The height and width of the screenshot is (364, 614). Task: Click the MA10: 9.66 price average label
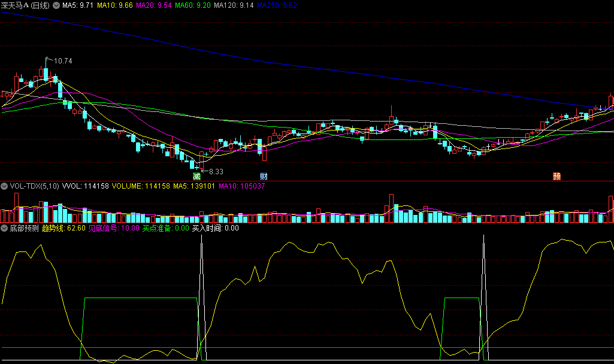click(x=115, y=5)
